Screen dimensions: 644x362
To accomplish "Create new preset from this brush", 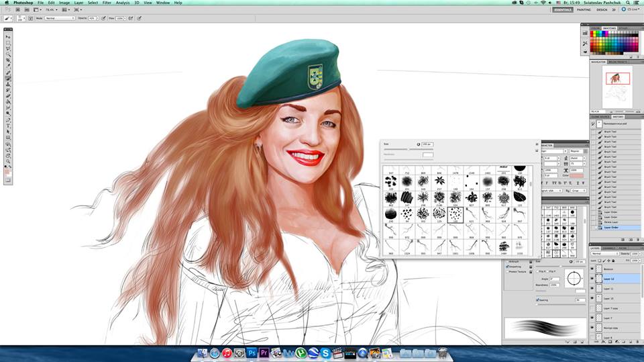I will (537, 150).
